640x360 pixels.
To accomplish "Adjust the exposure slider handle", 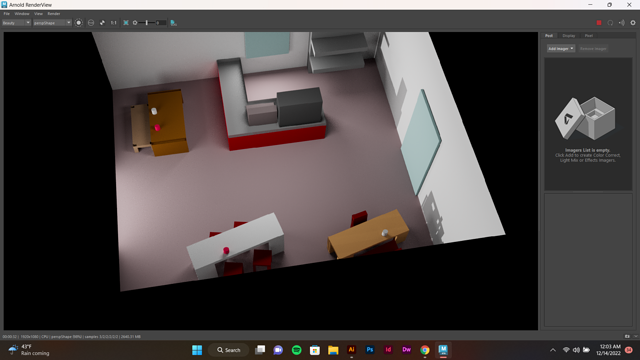I will [x=147, y=23].
